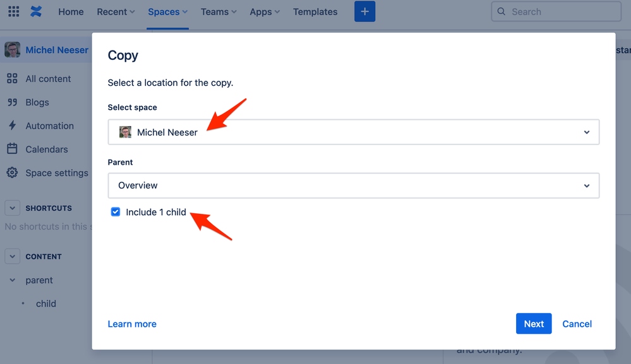Open Automation in sidebar

coord(49,126)
